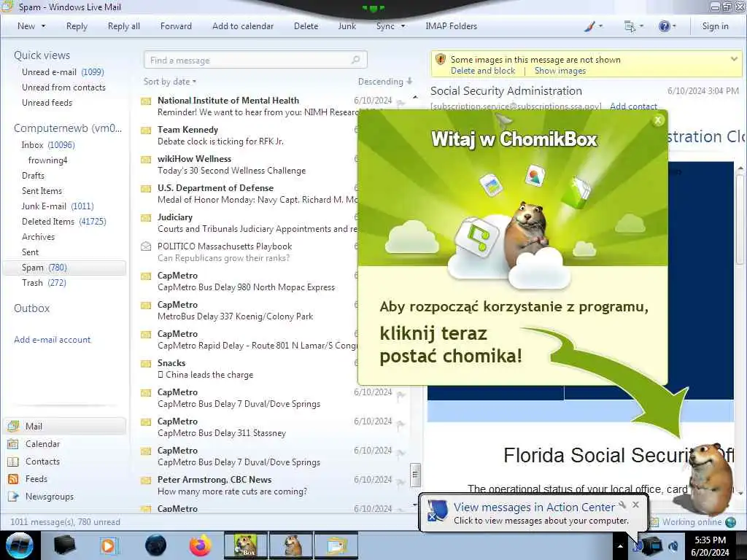
Task: Open Mail via its envelope shortcut icon
Action: coord(13,426)
